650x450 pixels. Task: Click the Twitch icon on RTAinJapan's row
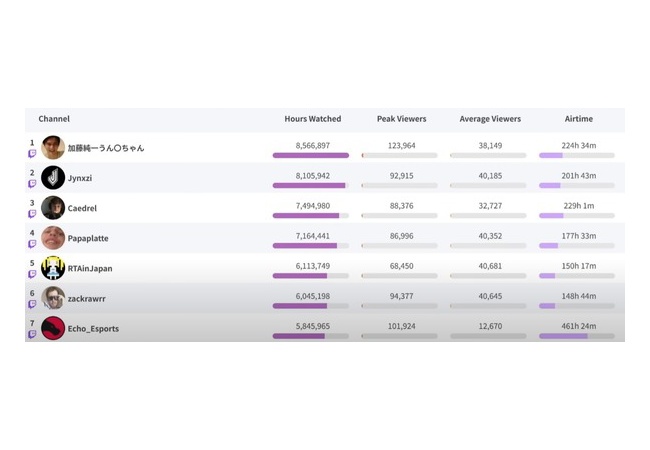32,274
